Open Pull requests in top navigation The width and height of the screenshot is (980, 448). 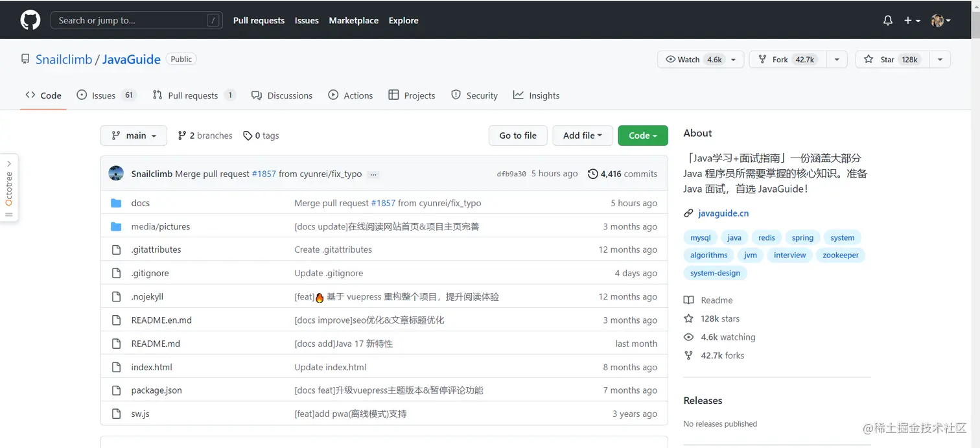[259, 20]
